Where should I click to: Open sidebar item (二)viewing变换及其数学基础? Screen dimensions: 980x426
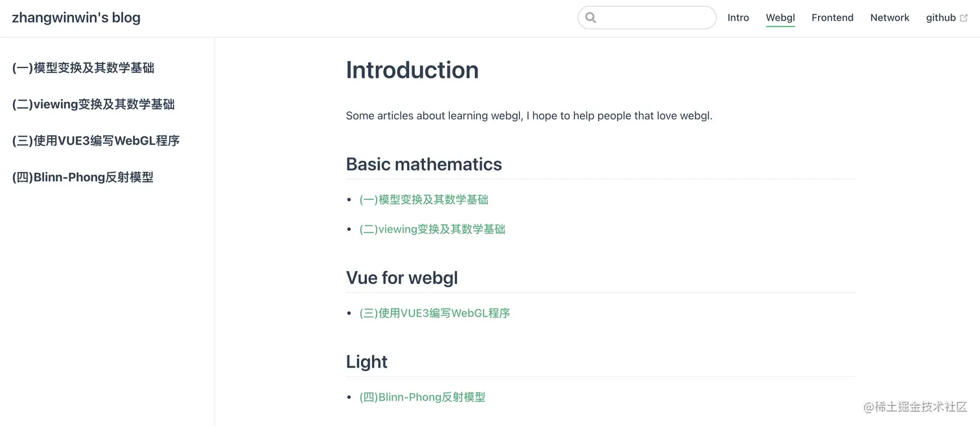(x=93, y=104)
